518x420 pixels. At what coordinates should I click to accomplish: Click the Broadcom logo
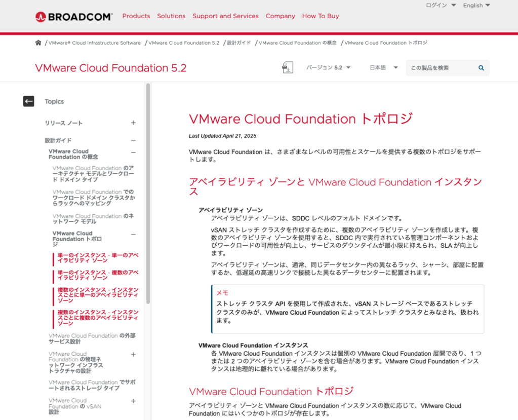pyautogui.click(x=74, y=17)
